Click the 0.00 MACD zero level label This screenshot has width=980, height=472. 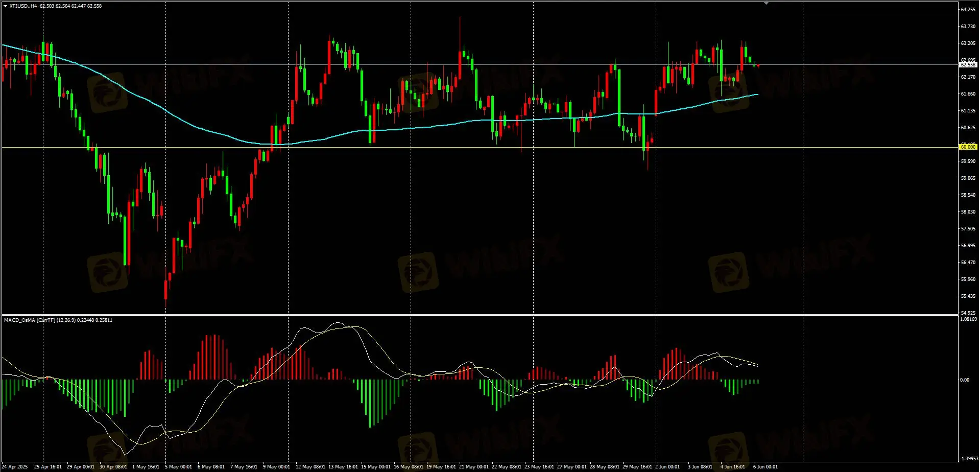tap(965, 380)
